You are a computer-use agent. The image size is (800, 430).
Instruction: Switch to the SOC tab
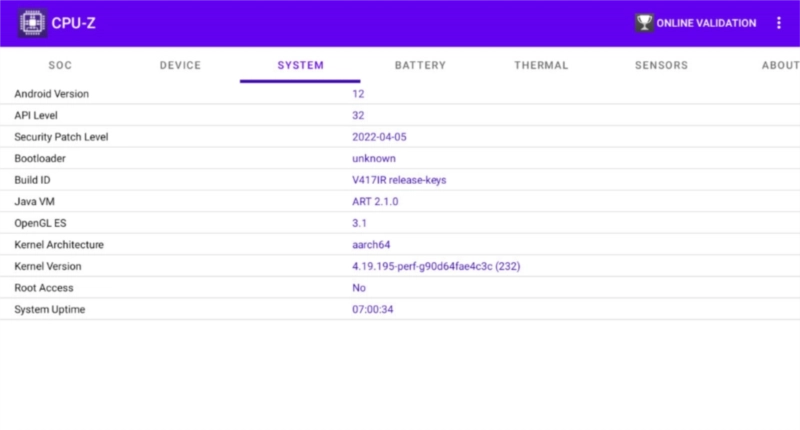point(60,66)
